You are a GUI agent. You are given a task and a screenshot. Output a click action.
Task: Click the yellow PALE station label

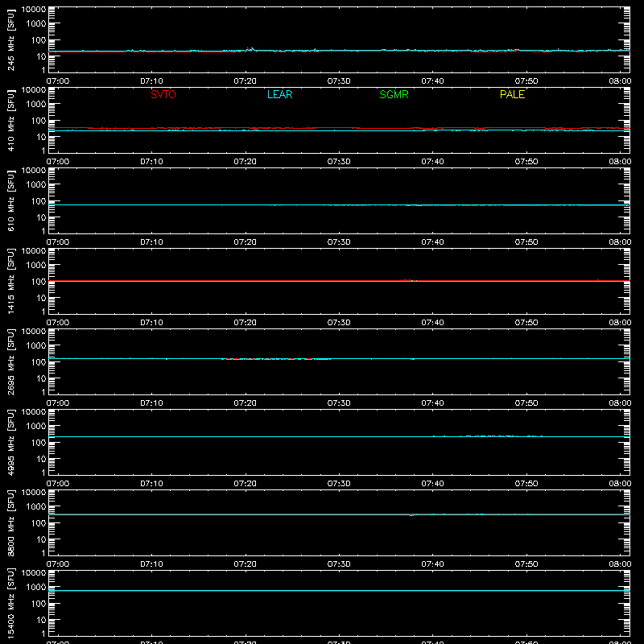point(512,94)
